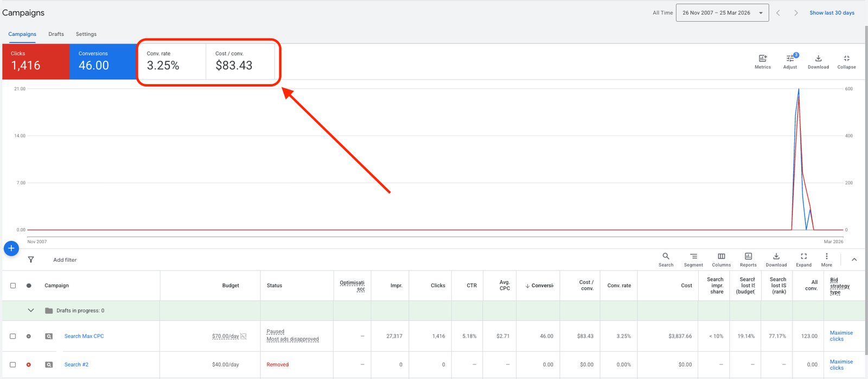Download table data from table toolbar
The image size is (868, 379).
click(776, 260)
